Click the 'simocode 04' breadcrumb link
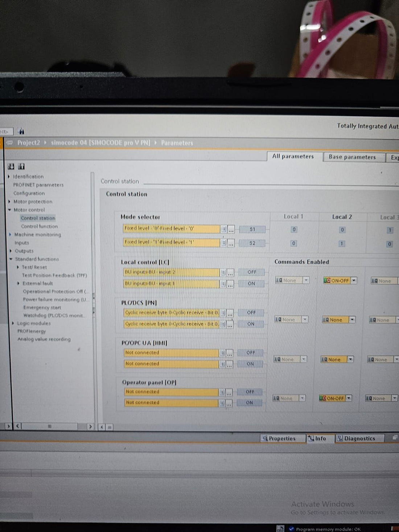 coord(100,143)
